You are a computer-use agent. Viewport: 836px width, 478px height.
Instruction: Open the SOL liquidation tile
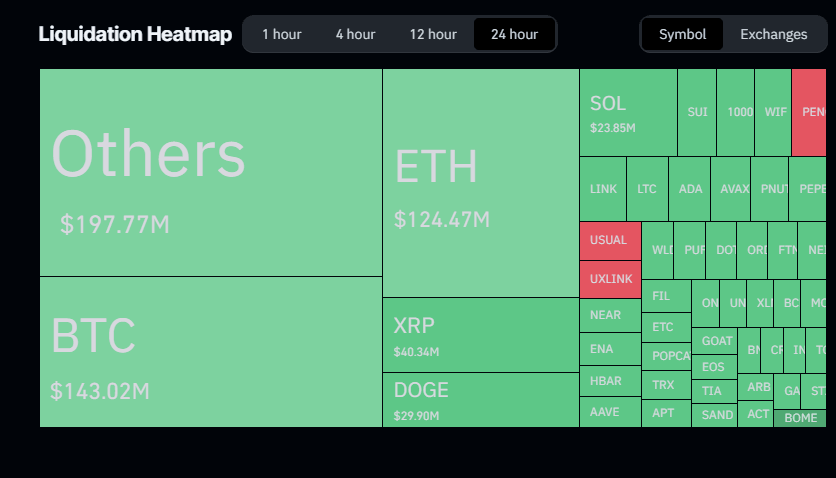pyautogui.click(x=628, y=112)
